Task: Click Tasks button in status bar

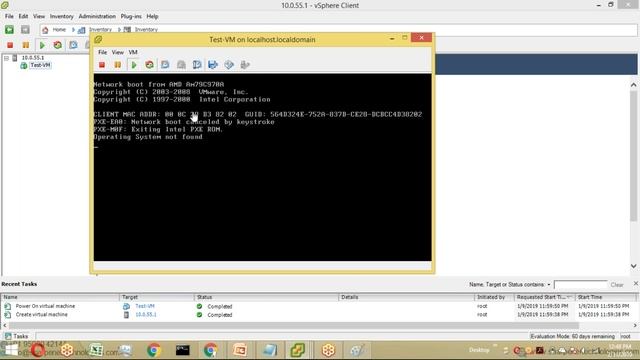Action: tap(17, 336)
